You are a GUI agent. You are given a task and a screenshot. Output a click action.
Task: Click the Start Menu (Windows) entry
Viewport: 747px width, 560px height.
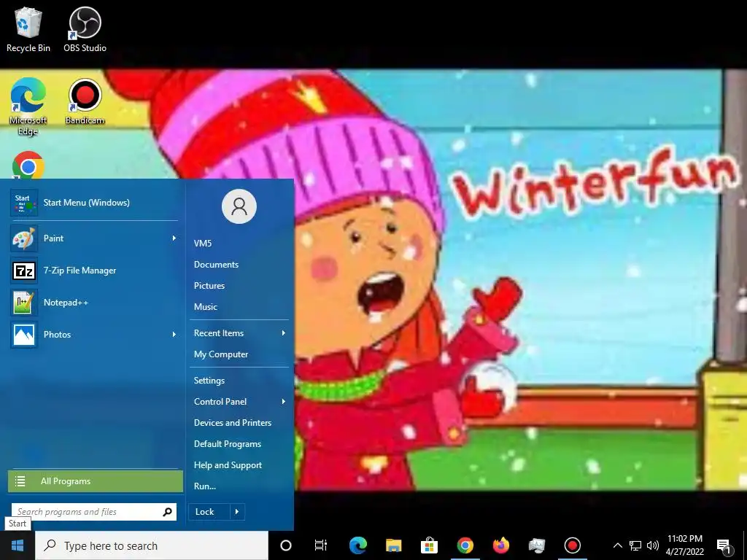pos(94,203)
